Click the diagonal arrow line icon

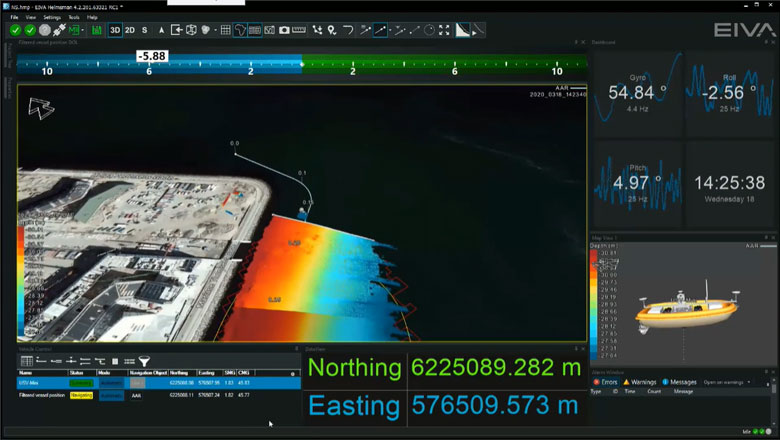click(414, 30)
